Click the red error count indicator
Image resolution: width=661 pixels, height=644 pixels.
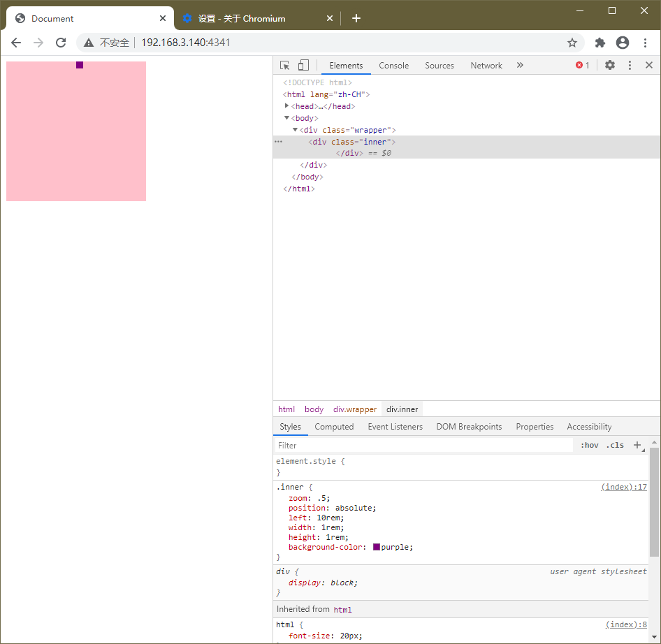coord(582,65)
